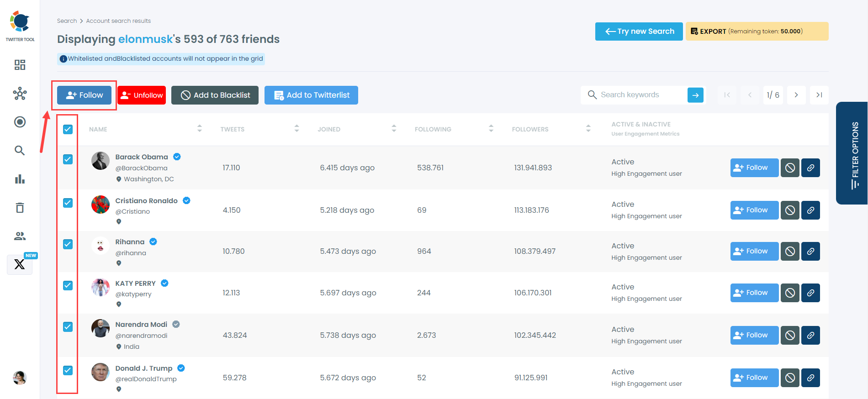
Task: Follow KATY PERRY from her row
Action: point(754,293)
